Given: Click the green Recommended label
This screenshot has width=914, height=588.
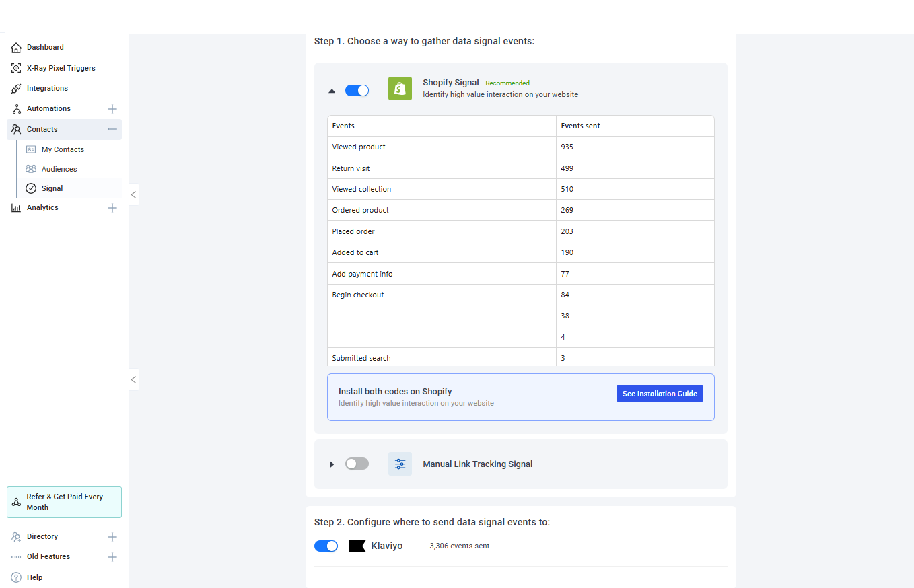Looking at the screenshot, I should pos(507,83).
